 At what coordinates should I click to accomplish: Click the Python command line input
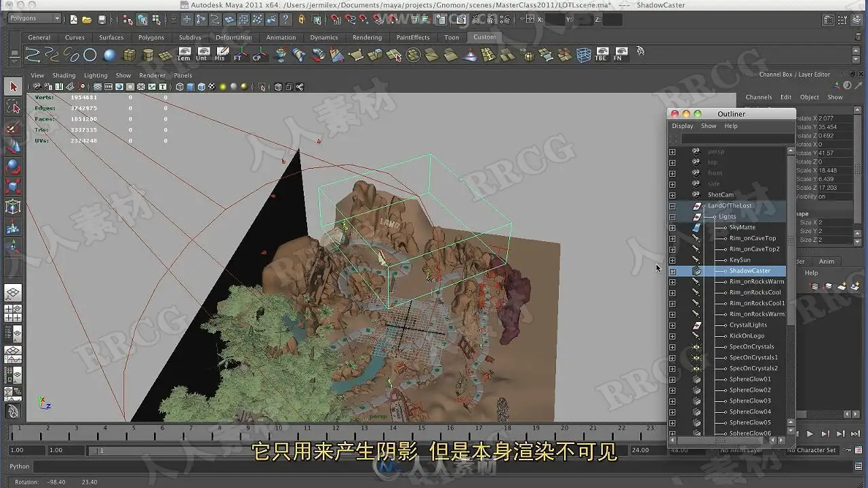pos(444,466)
